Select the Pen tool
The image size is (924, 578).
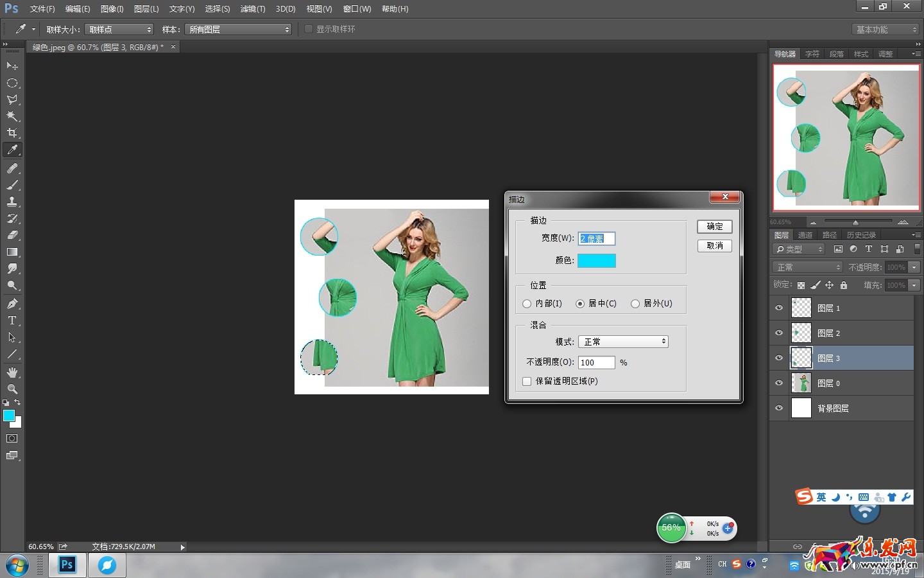12,304
